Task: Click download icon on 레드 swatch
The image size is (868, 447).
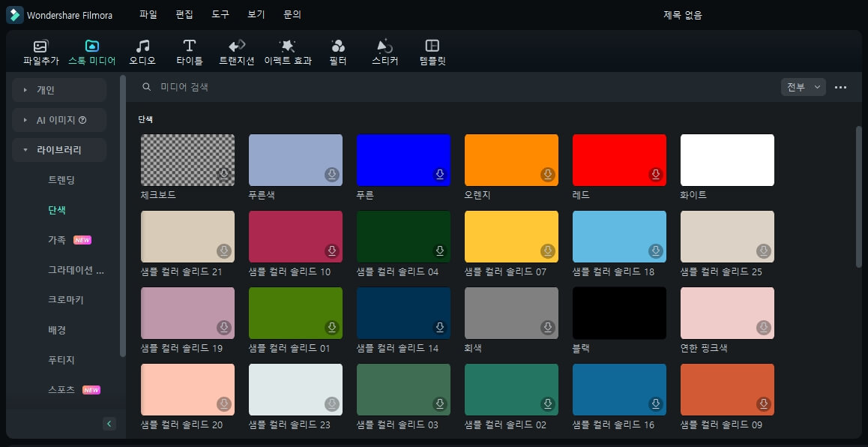Action: click(655, 175)
